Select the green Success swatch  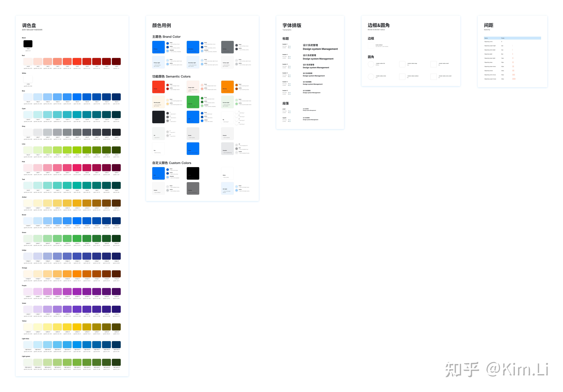[193, 102]
